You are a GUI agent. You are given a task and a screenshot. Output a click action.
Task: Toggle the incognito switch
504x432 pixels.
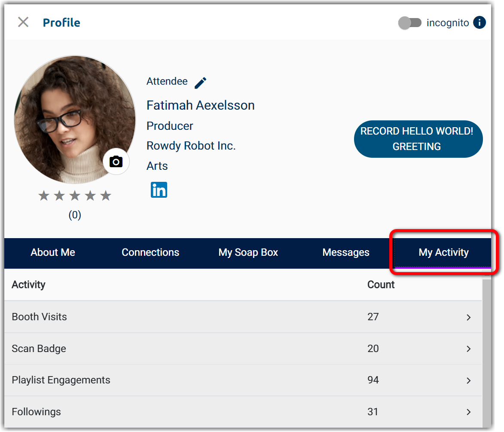410,23
